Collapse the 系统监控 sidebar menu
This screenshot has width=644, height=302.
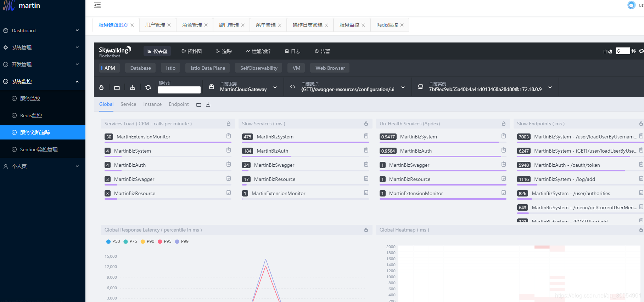point(43,81)
